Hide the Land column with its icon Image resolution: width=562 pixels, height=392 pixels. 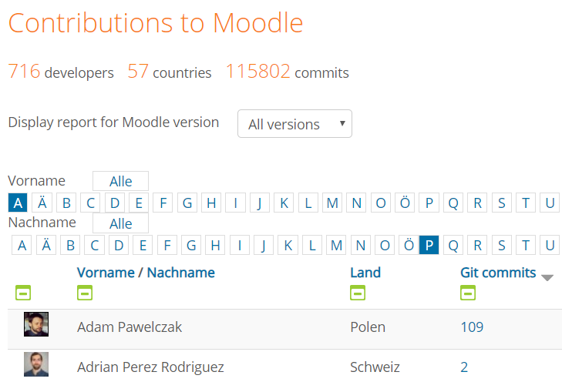[x=358, y=293]
